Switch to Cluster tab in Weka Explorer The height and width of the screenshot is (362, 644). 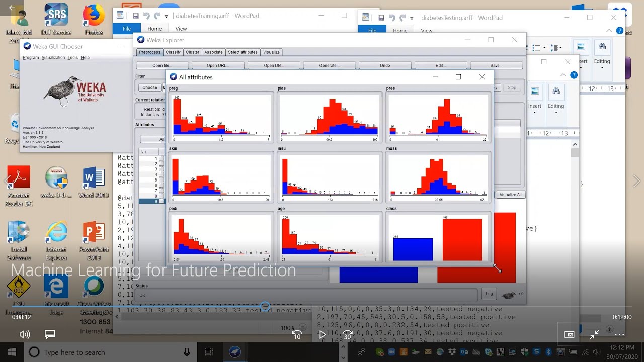pyautogui.click(x=193, y=52)
